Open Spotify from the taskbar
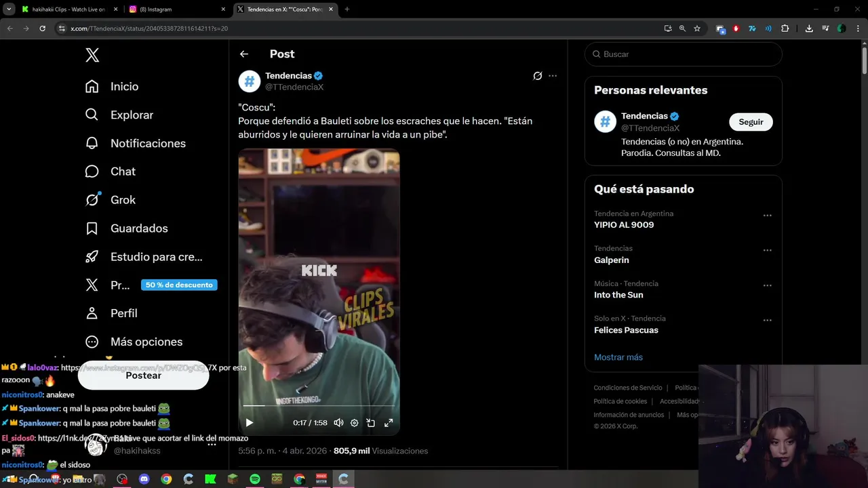 tap(255, 479)
